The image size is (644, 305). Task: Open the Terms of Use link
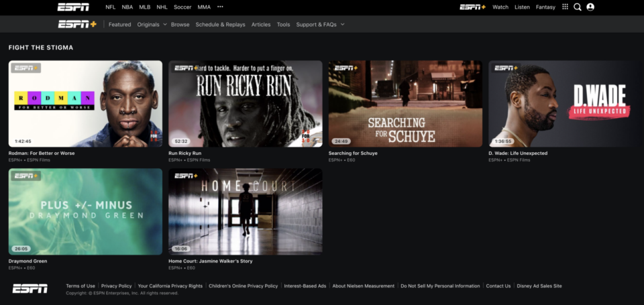pyautogui.click(x=80, y=286)
